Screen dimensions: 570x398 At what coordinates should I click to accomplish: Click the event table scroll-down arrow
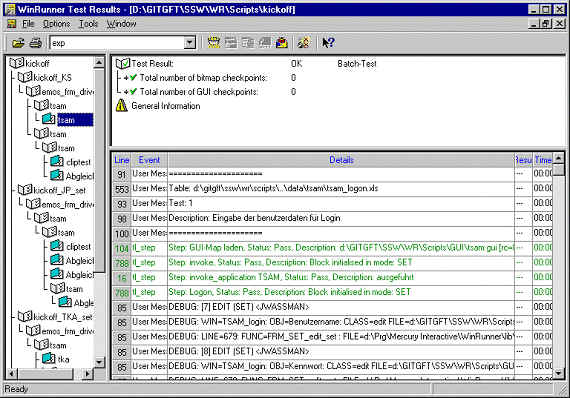click(559, 373)
